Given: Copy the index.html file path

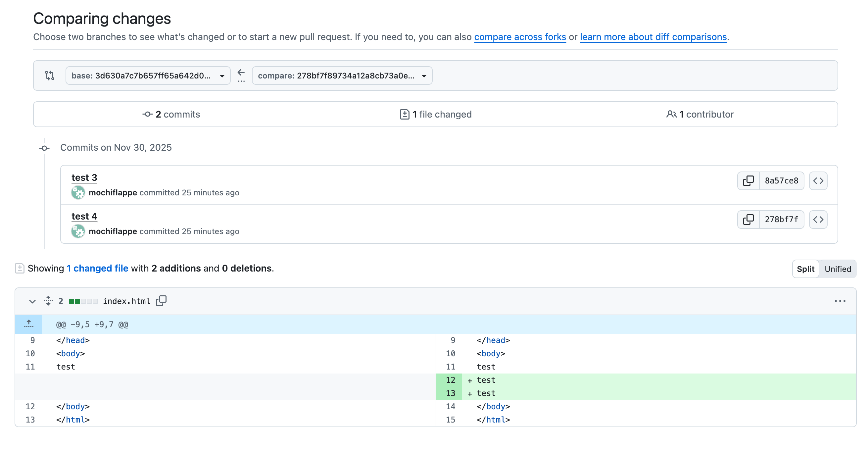Looking at the screenshot, I should coord(161,300).
